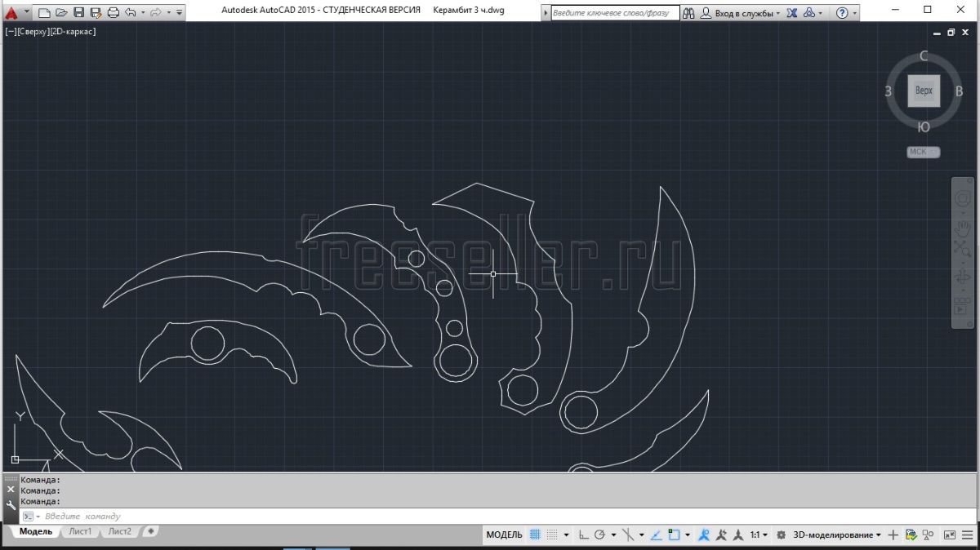The width and height of the screenshot is (980, 550).
Task: Toggle polar tracking in status bar
Action: point(600,535)
